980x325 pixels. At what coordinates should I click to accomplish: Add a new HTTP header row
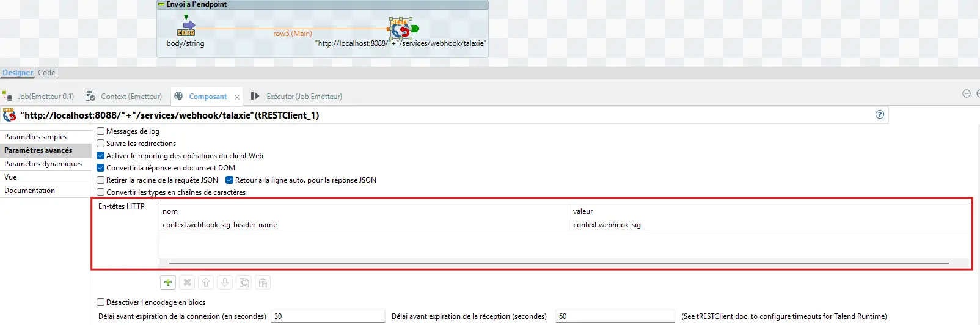(x=168, y=282)
